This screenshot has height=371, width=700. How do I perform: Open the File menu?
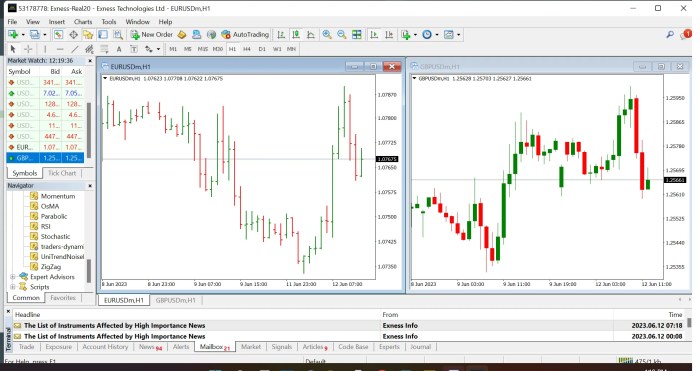(12, 21)
